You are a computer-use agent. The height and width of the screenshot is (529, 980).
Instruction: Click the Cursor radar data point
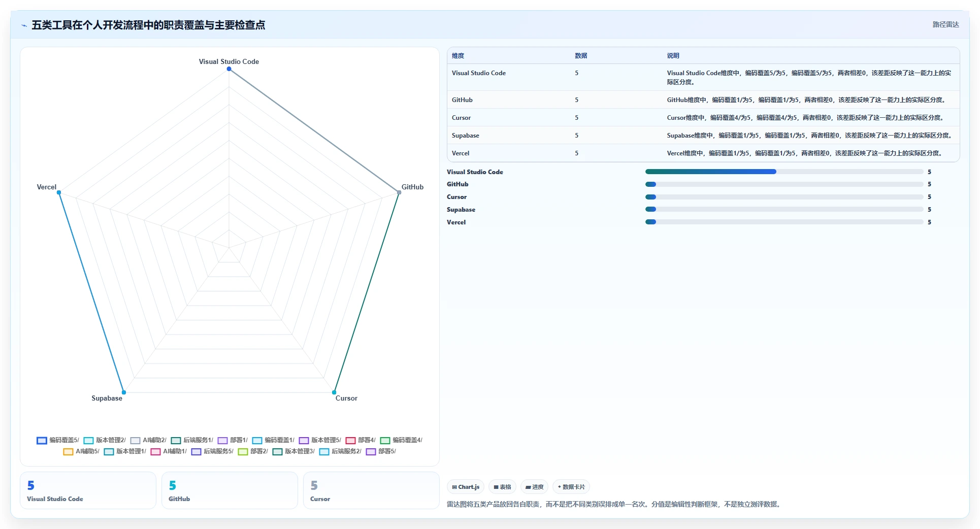(334, 392)
